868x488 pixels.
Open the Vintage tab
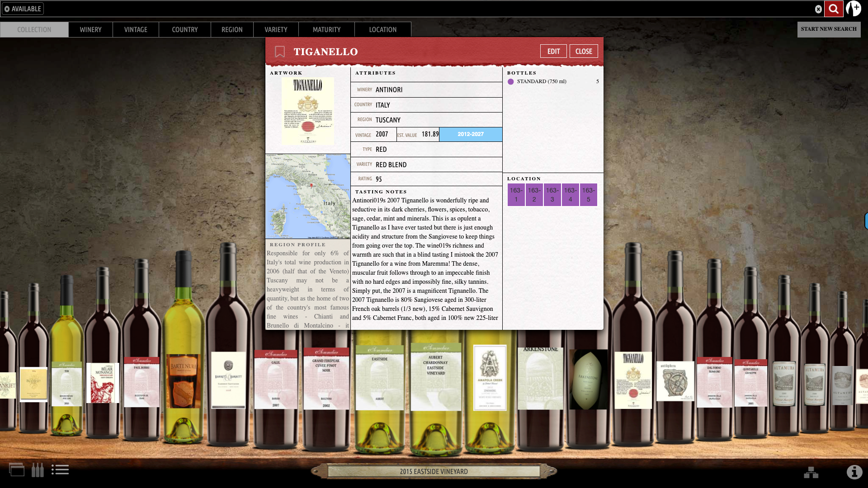pyautogui.click(x=136, y=29)
